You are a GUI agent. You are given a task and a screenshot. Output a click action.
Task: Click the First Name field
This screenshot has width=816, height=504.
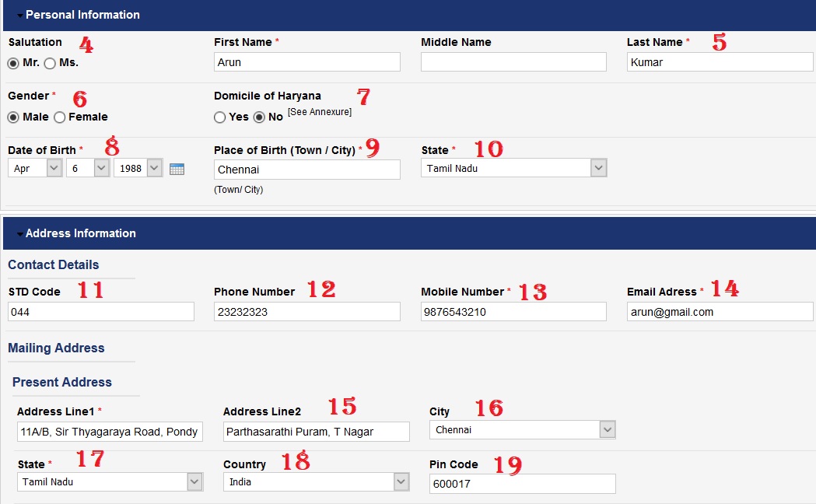(306, 62)
